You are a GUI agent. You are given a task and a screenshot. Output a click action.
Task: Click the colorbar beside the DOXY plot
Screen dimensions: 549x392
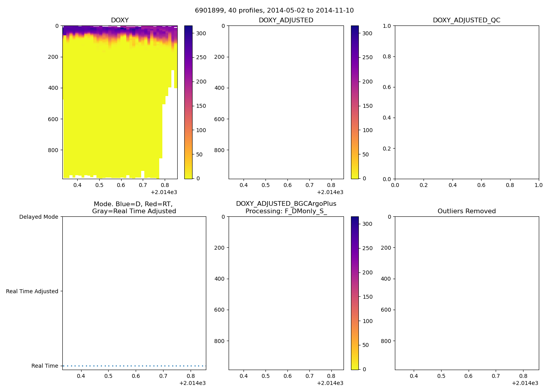188,102
